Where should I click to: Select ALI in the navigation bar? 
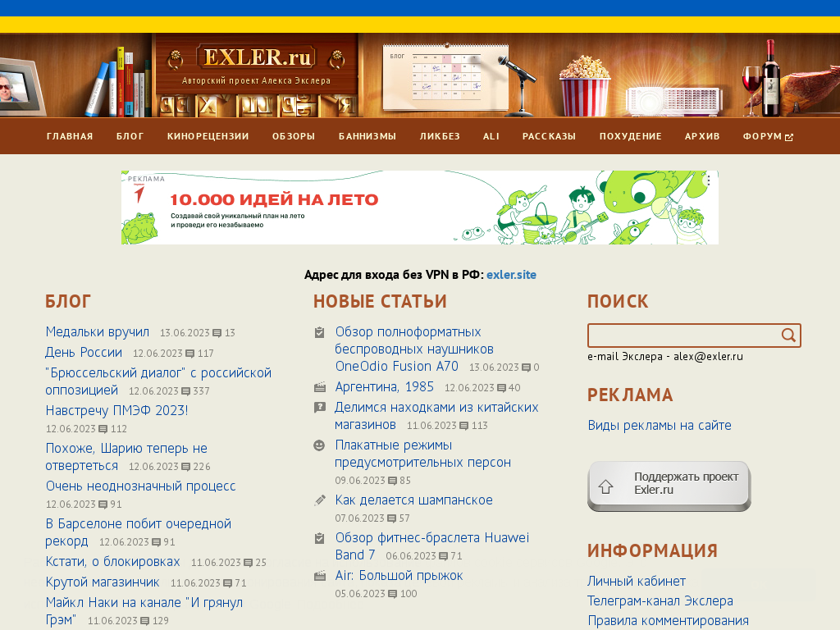pos(491,136)
